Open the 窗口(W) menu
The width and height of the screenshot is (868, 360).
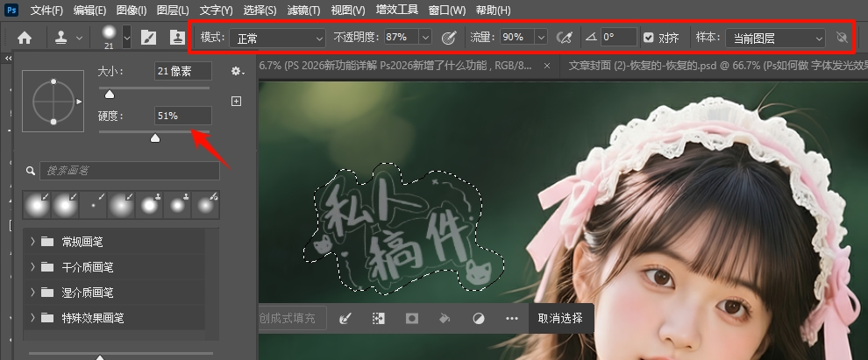coord(447,10)
